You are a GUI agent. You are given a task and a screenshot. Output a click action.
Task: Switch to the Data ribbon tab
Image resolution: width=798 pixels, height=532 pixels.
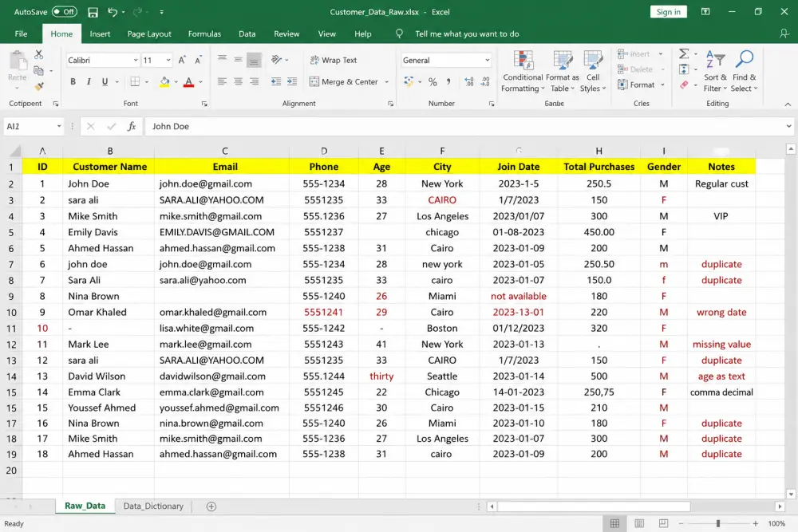click(x=247, y=34)
